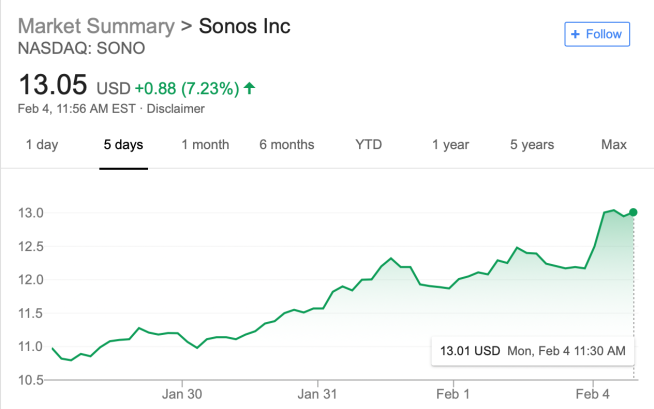654x409 pixels.
Task: Open the YTD time range
Action: click(368, 145)
